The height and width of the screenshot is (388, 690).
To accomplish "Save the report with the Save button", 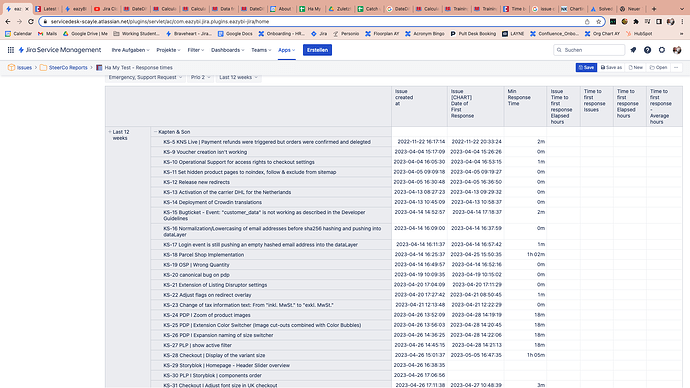I will tap(586, 68).
